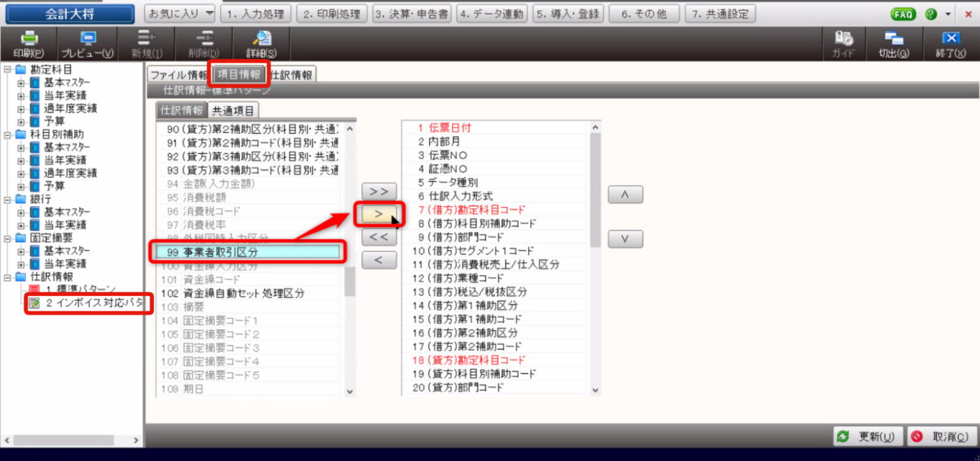Screen dimensions: 980x461
Task: Select '99 事業者取引区分' in the left list
Action: 248,252
